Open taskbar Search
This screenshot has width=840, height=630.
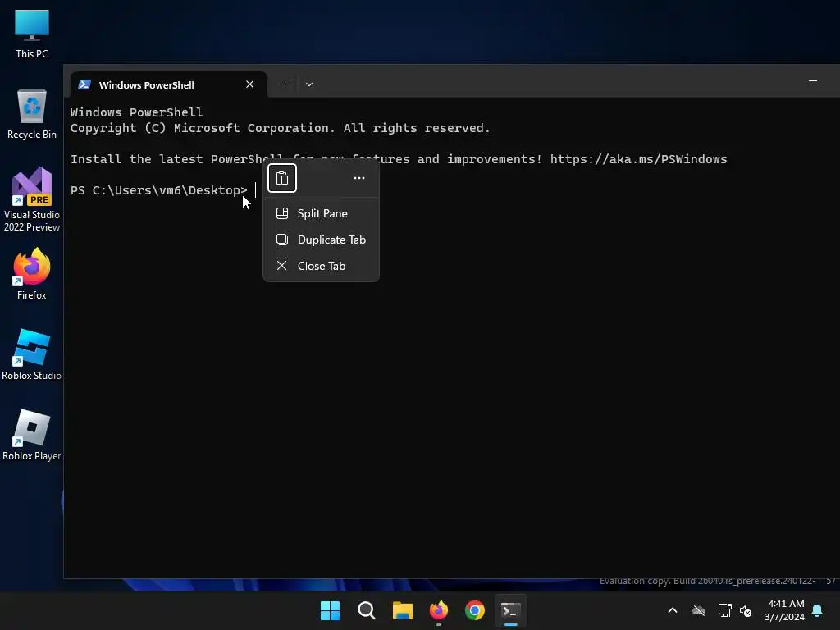[367, 610]
